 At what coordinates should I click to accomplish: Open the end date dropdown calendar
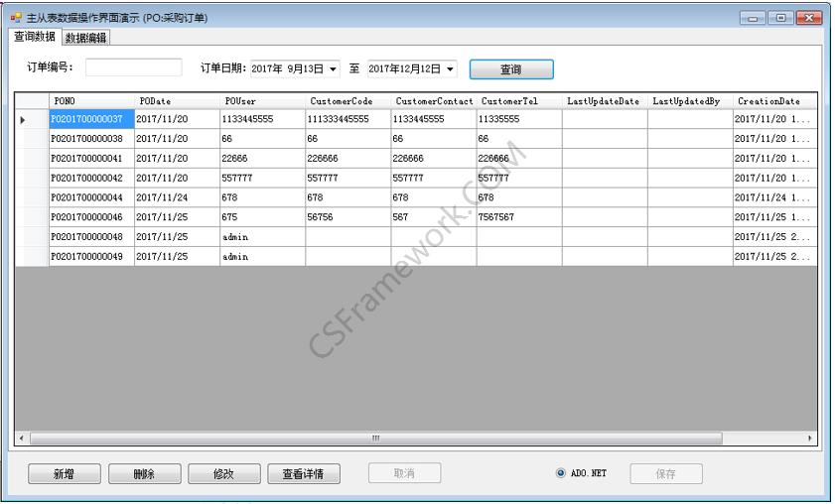[x=450, y=69]
